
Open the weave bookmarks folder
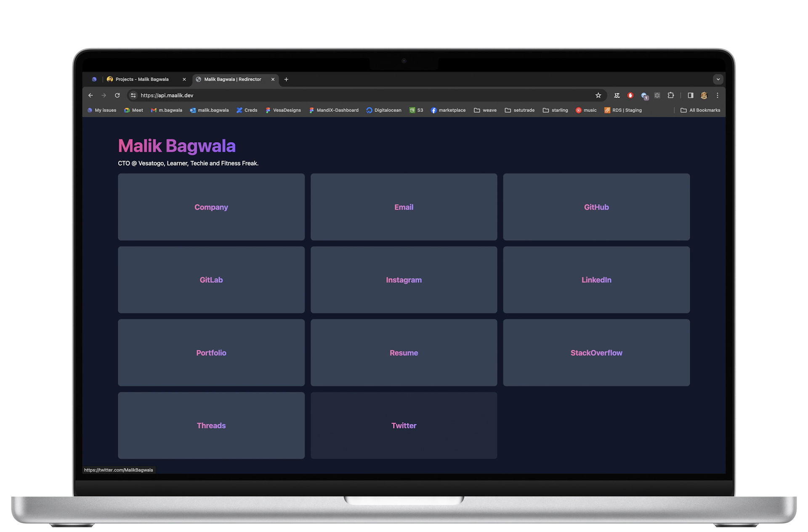[x=485, y=110]
